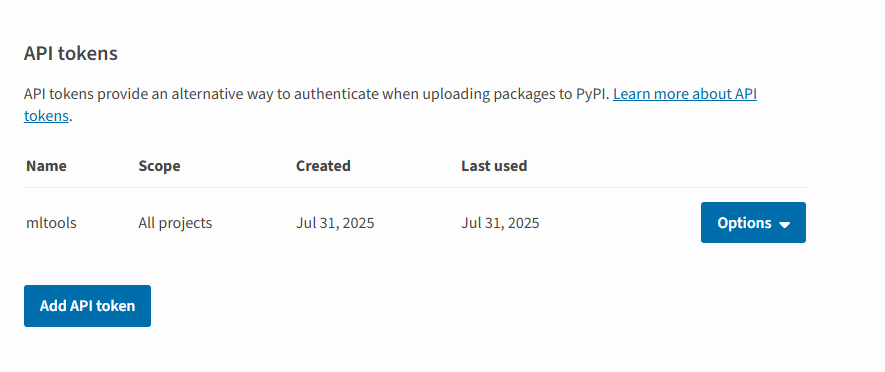
Task: Click the All projects scope cell
Action: point(175,223)
